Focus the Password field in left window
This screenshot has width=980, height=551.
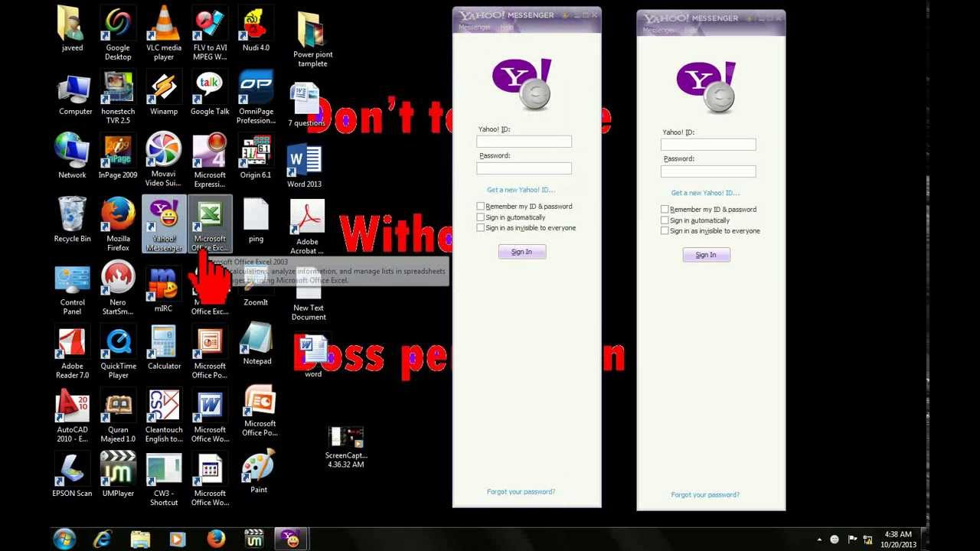pyautogui.click(x=524, y=168)
